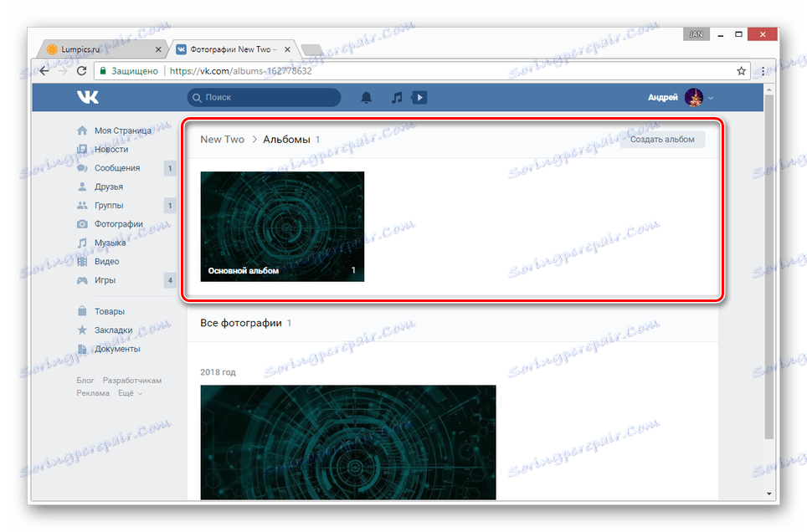
Task: Click the VK logo in header
Action: tap(88, 97)
